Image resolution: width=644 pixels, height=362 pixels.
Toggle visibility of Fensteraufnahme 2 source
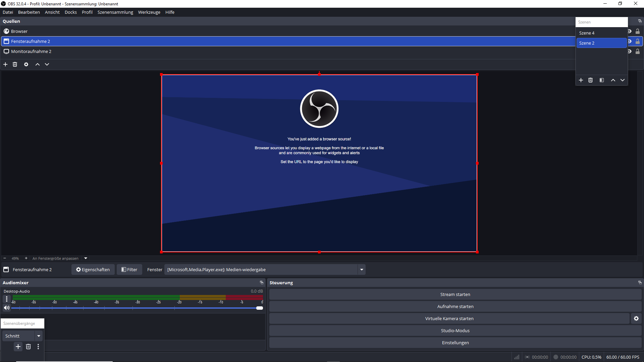point(630,41)
